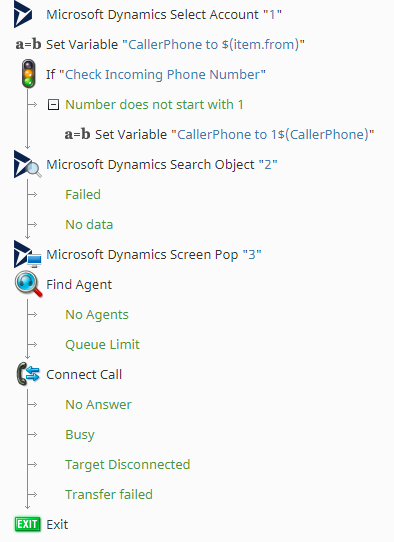Select the Find Agent headset icon

click(x=28, y=284)
